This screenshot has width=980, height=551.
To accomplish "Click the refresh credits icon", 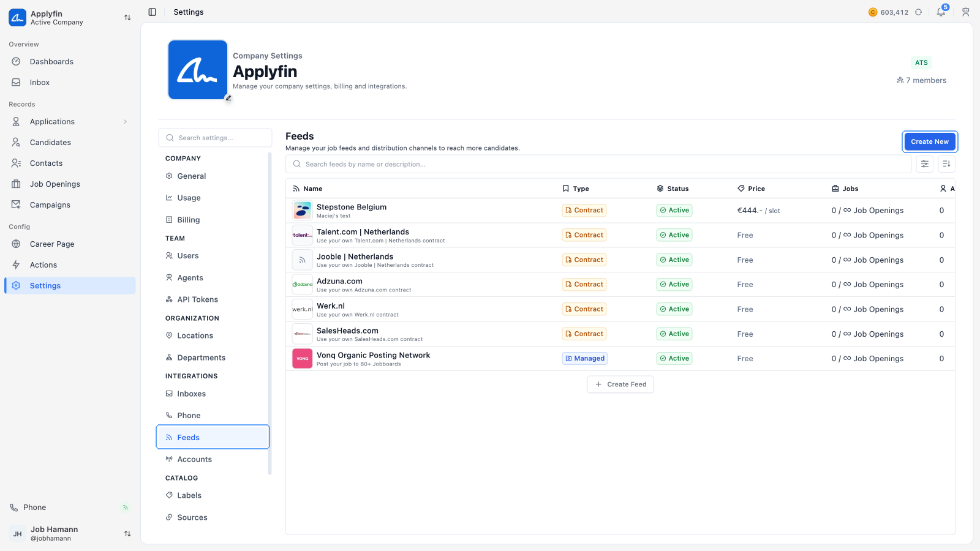I will click(918, 12).
